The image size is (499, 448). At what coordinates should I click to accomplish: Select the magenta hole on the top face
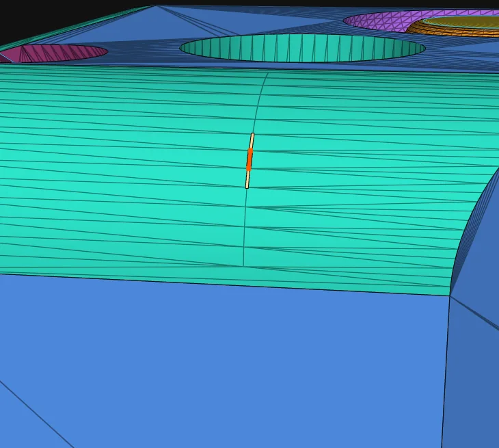pyautogui.click(x=54, y=53)
